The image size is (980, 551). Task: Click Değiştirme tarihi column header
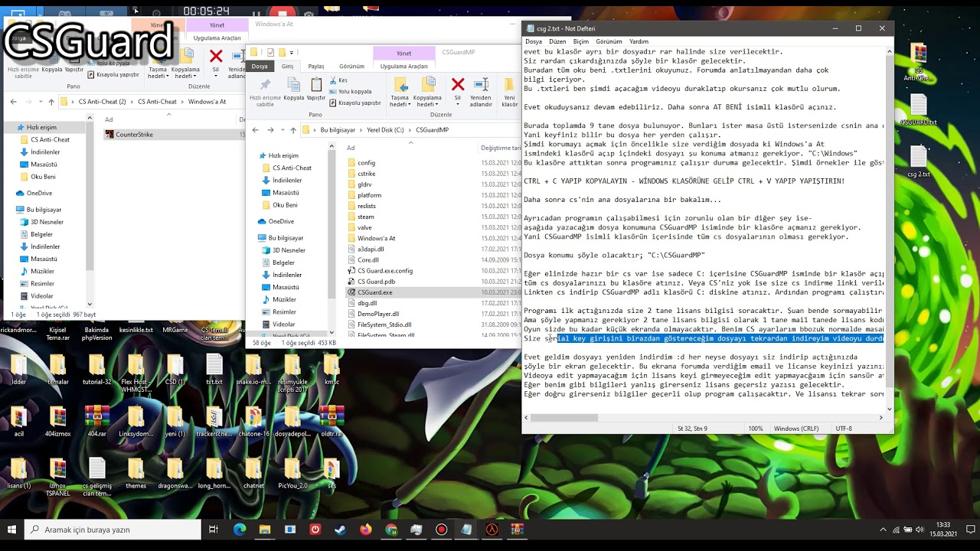click(x=501, y=148)
